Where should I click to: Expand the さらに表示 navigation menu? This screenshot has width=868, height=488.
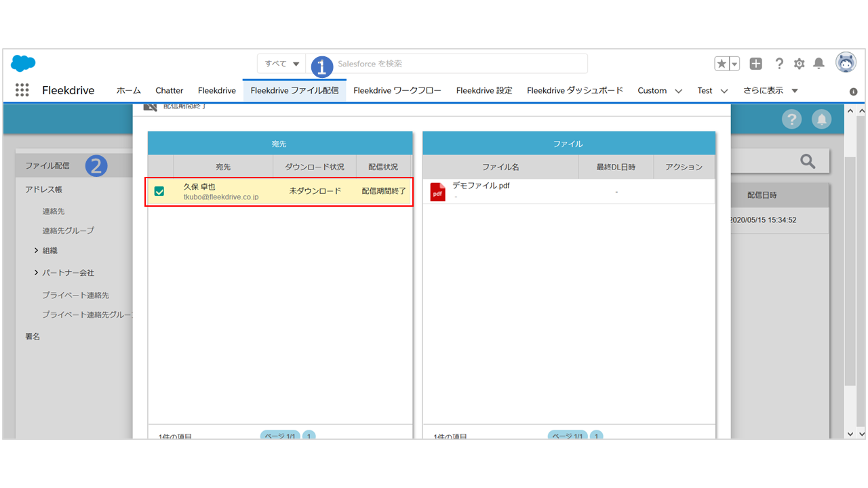[770, 90]
